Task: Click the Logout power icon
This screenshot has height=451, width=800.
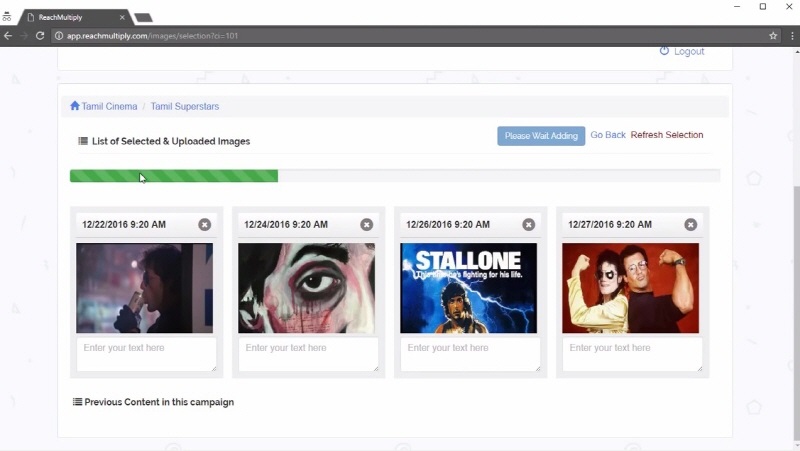Action: click(664, 51)
